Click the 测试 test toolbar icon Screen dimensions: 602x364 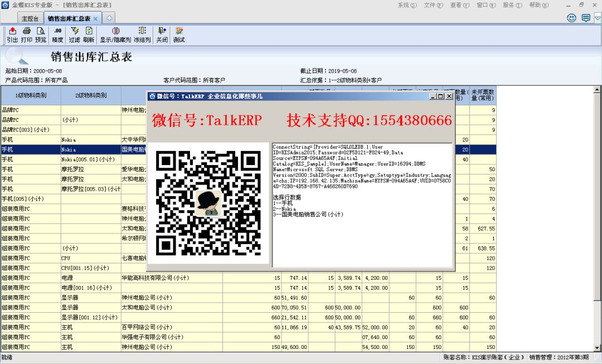(179, 35)
